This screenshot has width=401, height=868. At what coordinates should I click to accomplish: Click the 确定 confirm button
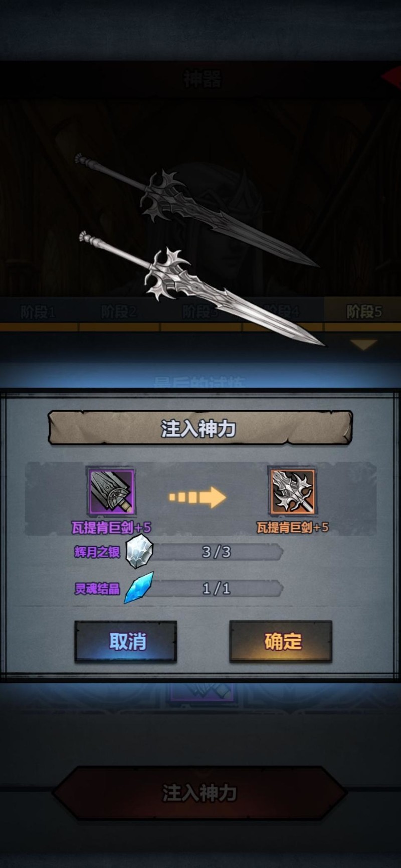click(281, 642)
